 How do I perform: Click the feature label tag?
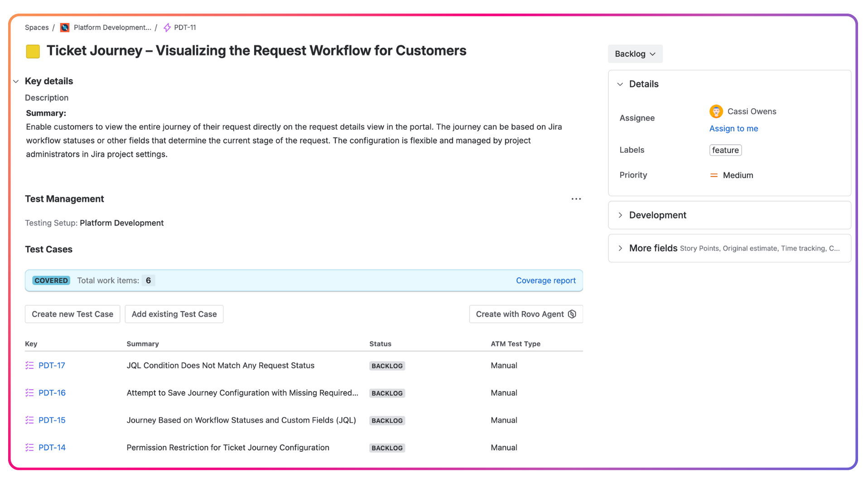pos(725,150)
